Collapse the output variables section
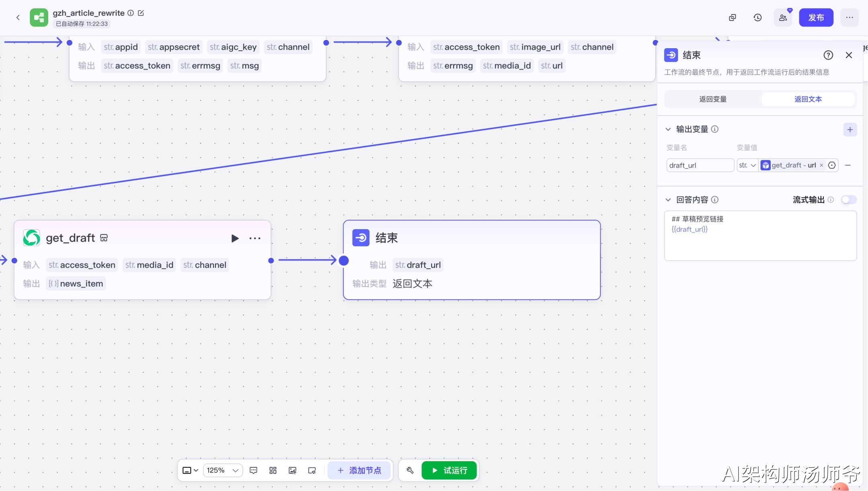This screenshot has height=491, width=868. 668,129
